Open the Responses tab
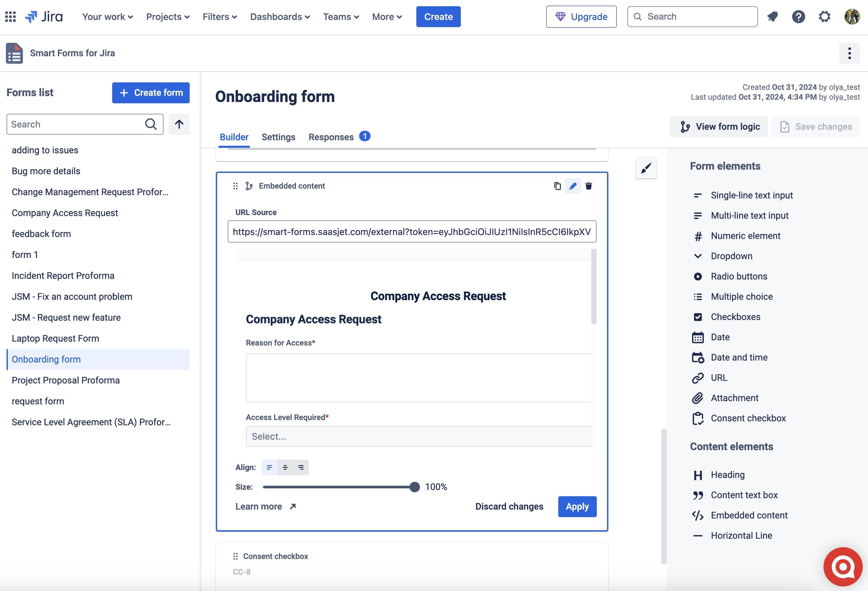Image resolution: width=868 pixels, height=591 pixels. 331,137
